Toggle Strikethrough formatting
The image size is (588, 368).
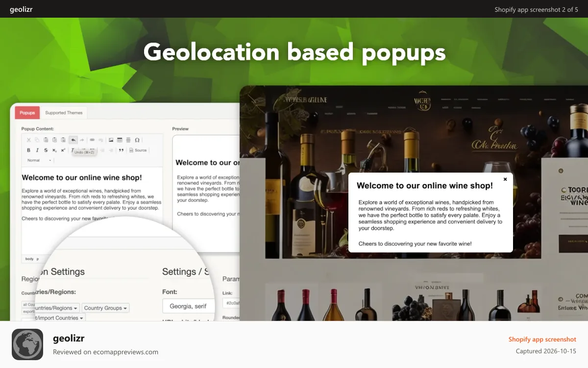pos(46,150)
